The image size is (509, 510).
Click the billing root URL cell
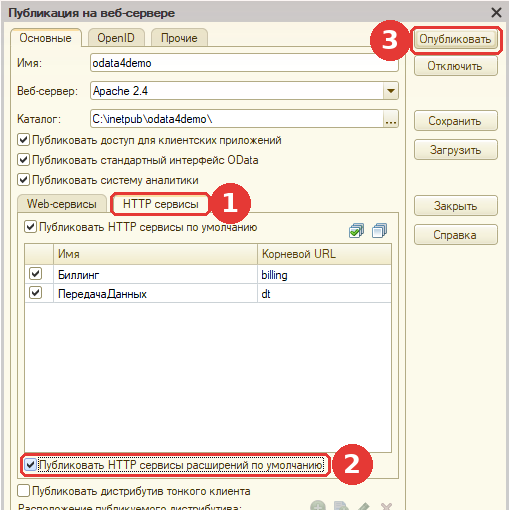324,275
